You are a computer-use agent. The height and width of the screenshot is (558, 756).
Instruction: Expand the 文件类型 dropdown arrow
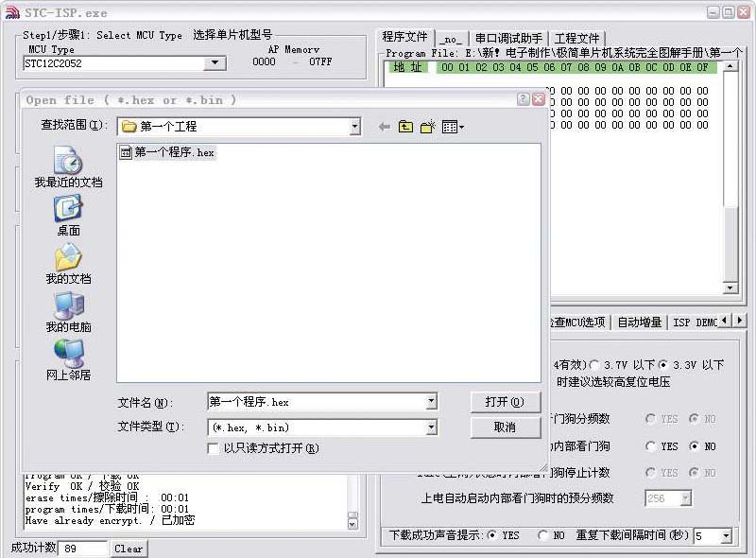(x=432, y=427)
